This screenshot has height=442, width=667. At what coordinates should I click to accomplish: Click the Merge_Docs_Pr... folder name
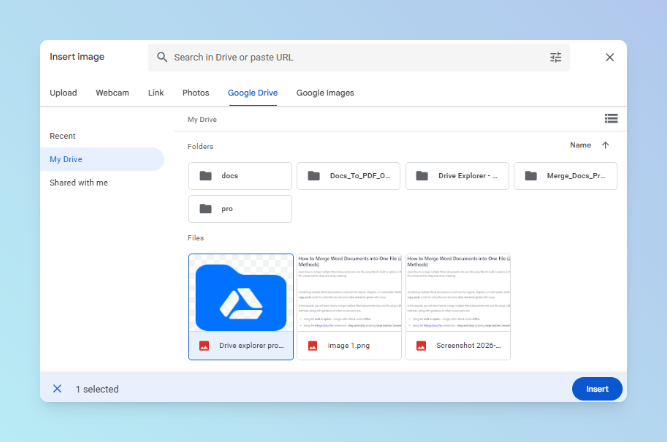pos(576,176)
